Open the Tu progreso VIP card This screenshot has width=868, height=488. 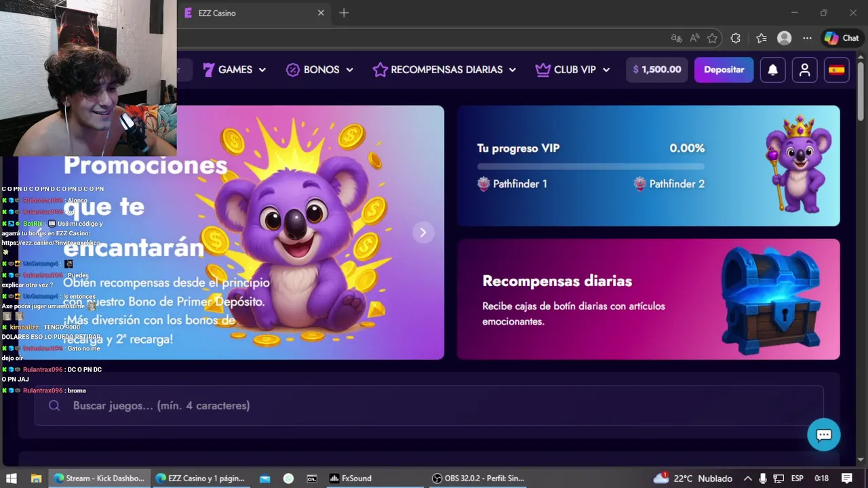pyautogui.click(x=648, y=165)
